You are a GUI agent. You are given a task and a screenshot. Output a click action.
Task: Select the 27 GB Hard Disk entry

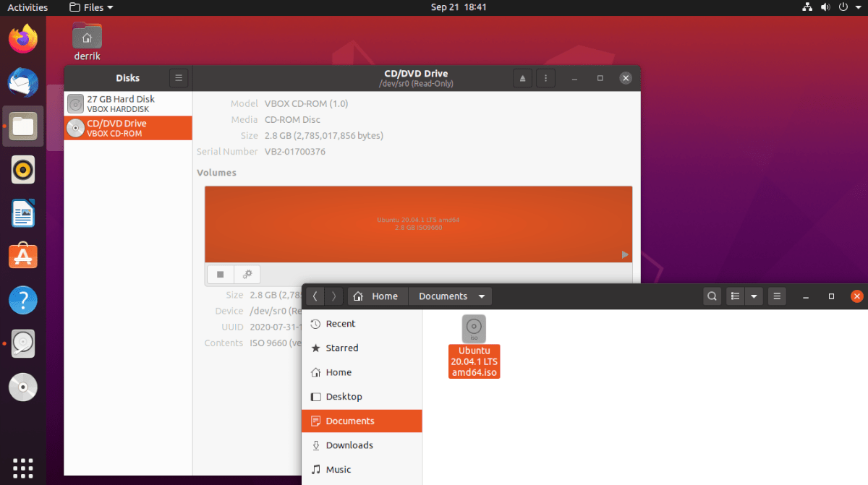128,103
